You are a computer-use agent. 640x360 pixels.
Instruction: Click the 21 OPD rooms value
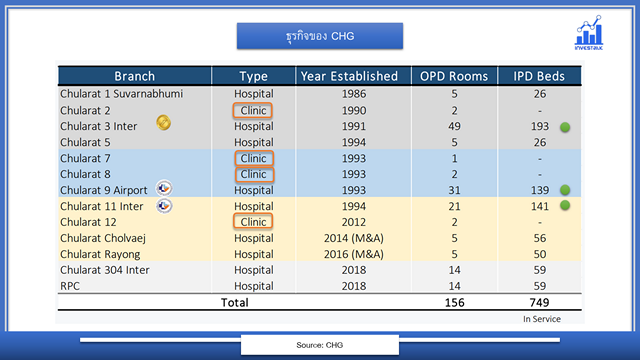[454, 206]
